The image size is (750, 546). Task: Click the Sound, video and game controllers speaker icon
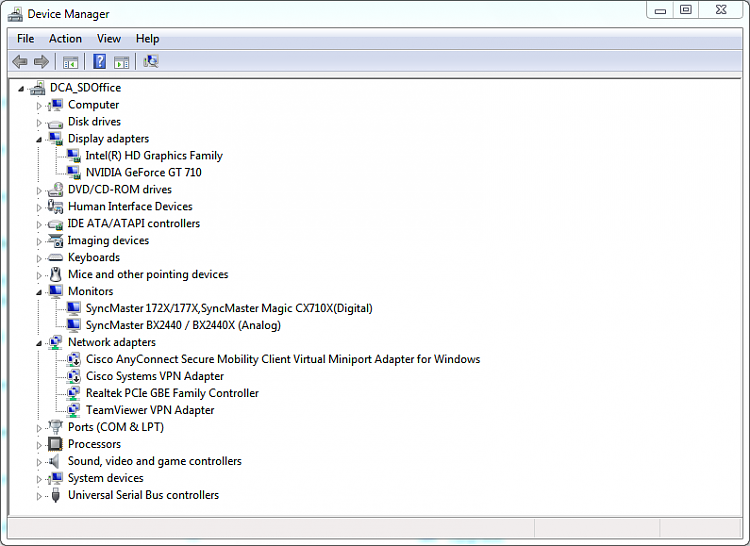tap(55, 461)
